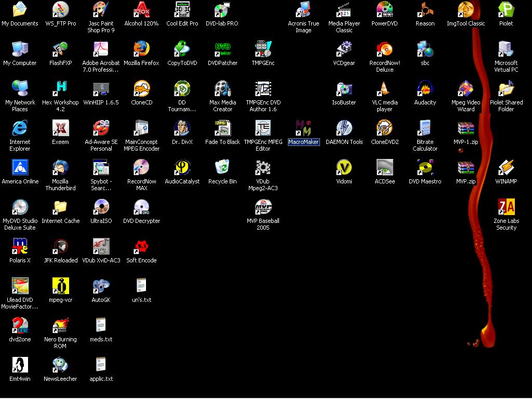Select the MVP-1.zip archive
The image size is (532, 399).
(x=466, y=128)
